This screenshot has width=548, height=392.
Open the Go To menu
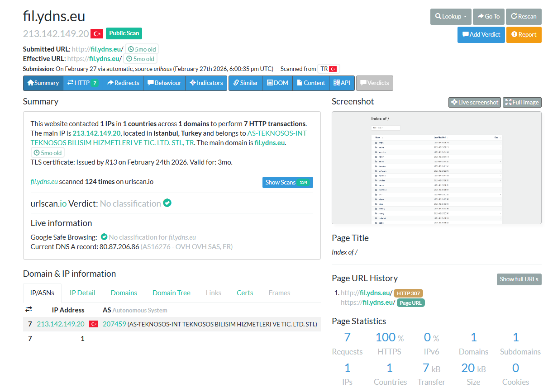click(x=488, y=16)
